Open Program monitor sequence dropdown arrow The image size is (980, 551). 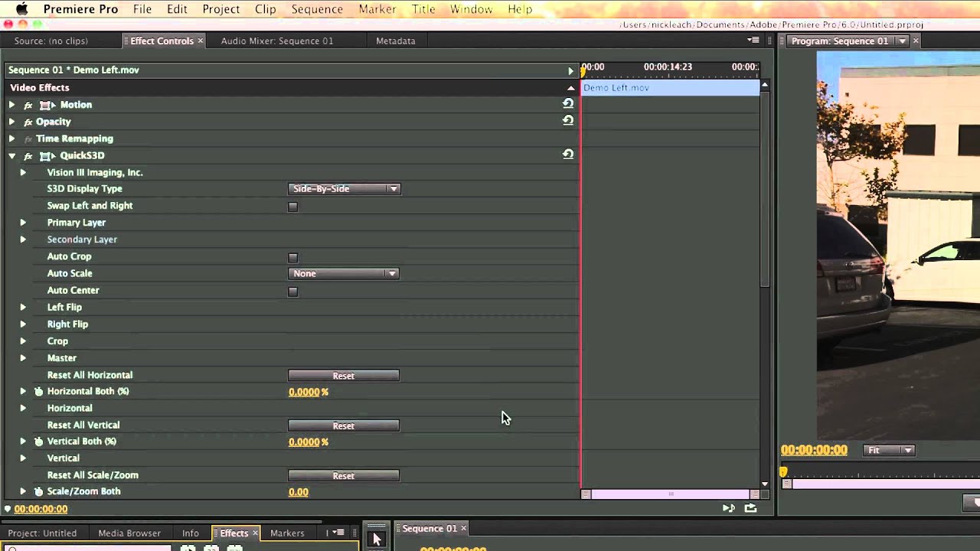click(x=902, y=41)
